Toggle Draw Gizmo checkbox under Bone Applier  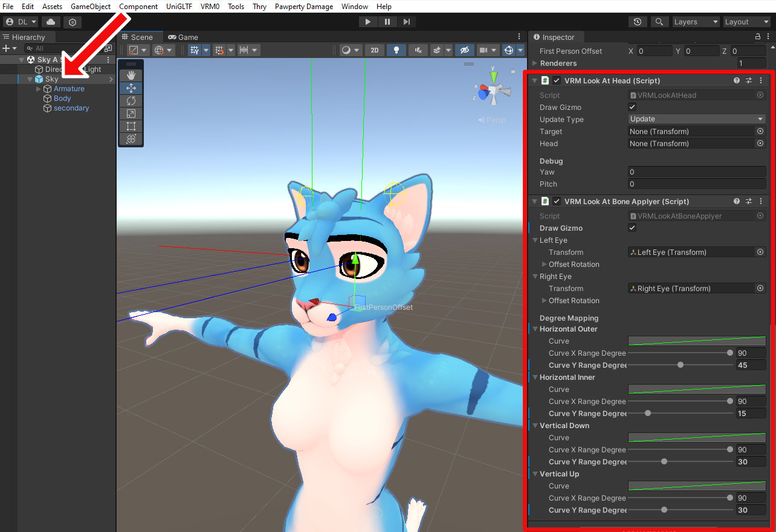click(x=632, y=228)
